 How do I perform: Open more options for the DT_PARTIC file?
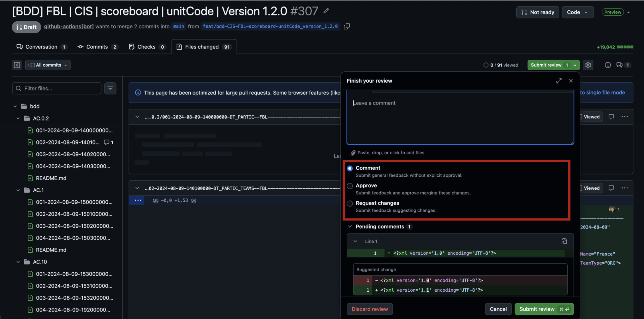click(x=625, y=116)
